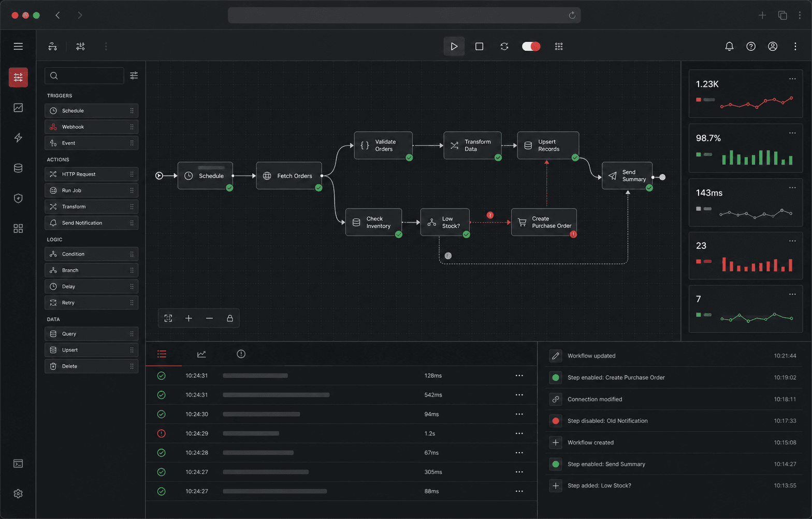
Task: Select the Create Purchase Order node
Action: (x=544, y=223)
